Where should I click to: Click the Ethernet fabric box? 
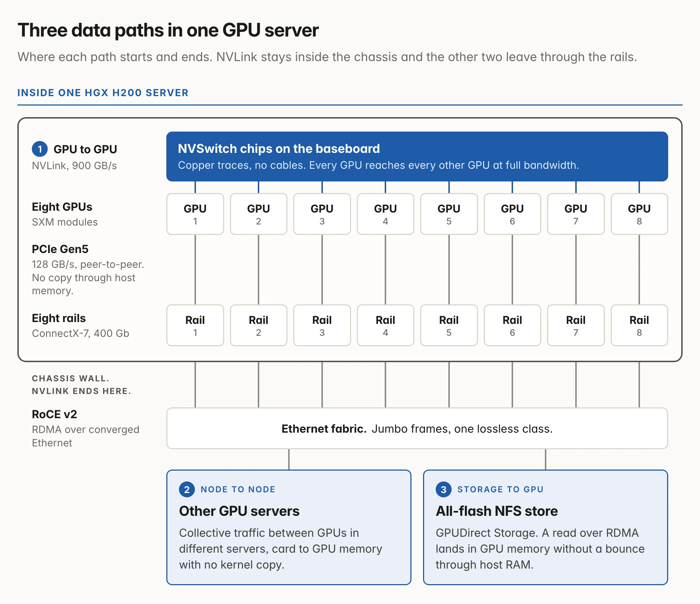click(x=417, y=428)
